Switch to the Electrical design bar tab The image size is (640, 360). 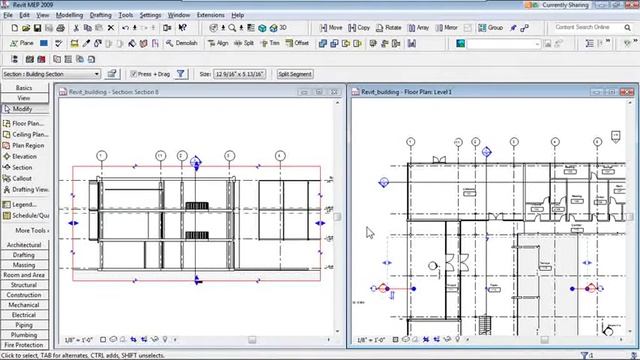24,315
